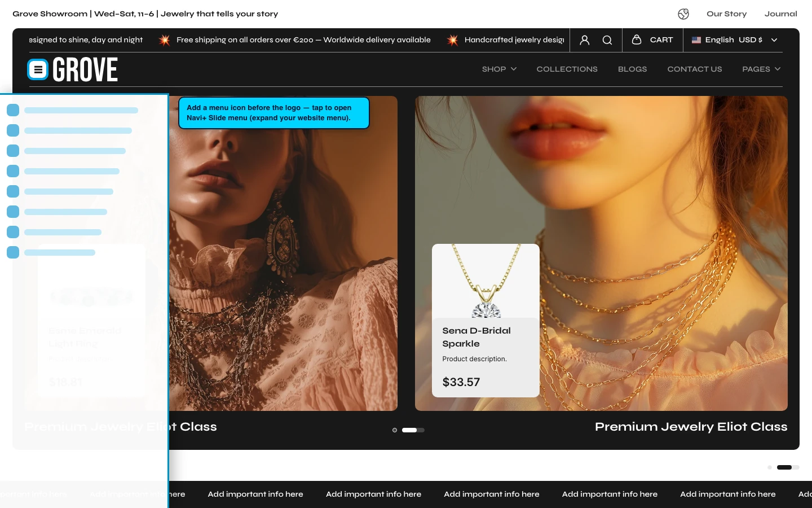The image size is (812, 508).
Task: Select the dark active lower-right pagination pill
Action: [784, 467]
